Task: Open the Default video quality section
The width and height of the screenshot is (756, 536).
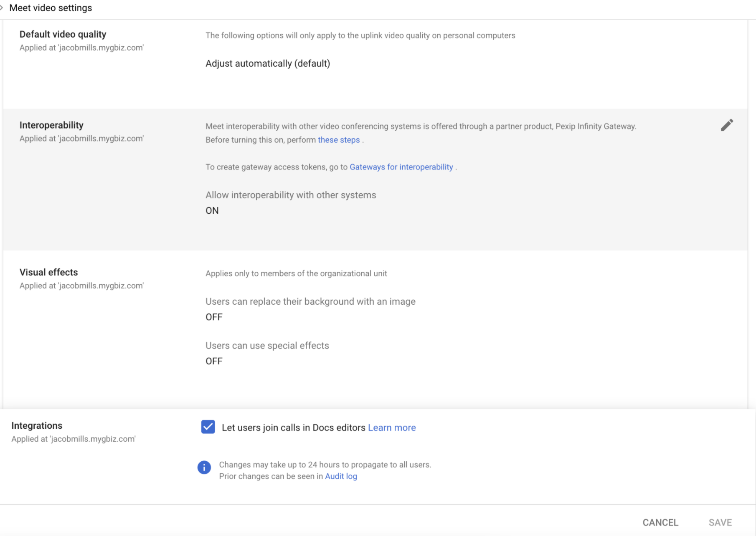Action: tap(63, 34)
